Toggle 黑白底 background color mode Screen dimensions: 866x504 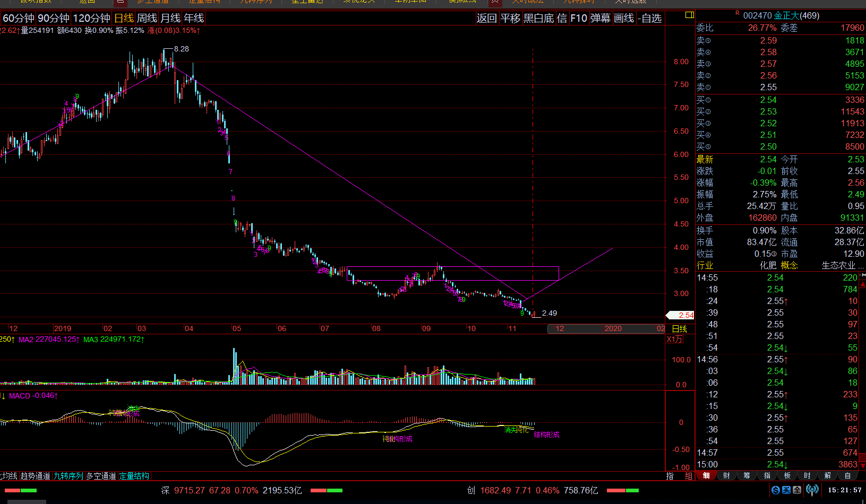coord(539,18)
